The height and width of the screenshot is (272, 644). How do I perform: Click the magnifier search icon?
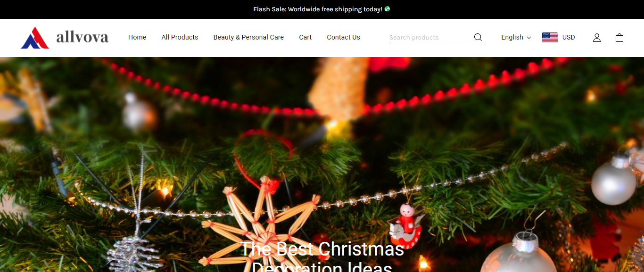(x=478, y=37)
